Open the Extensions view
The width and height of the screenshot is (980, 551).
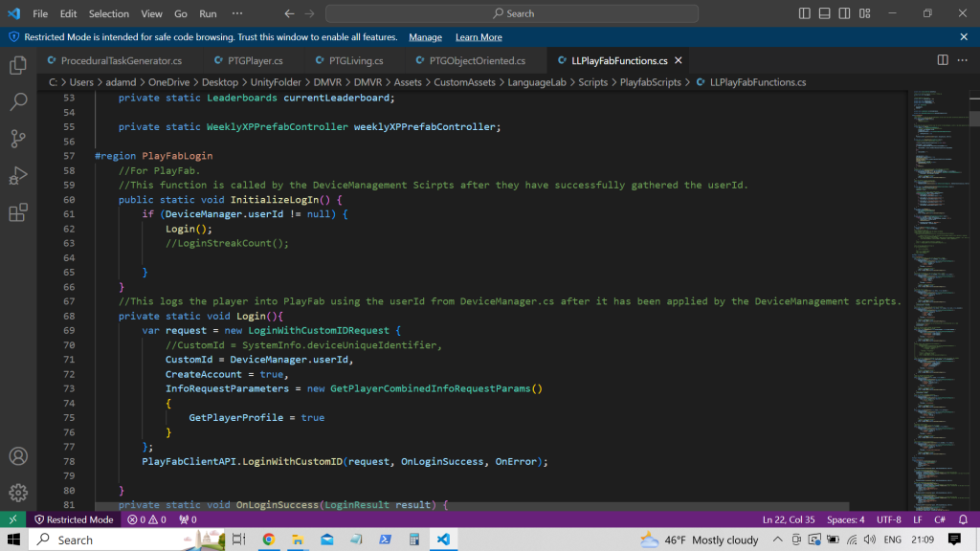click(18, 212)
